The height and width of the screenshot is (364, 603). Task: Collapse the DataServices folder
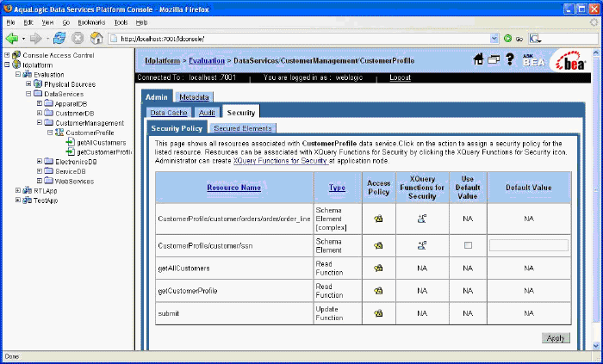(x=28, y=94)
